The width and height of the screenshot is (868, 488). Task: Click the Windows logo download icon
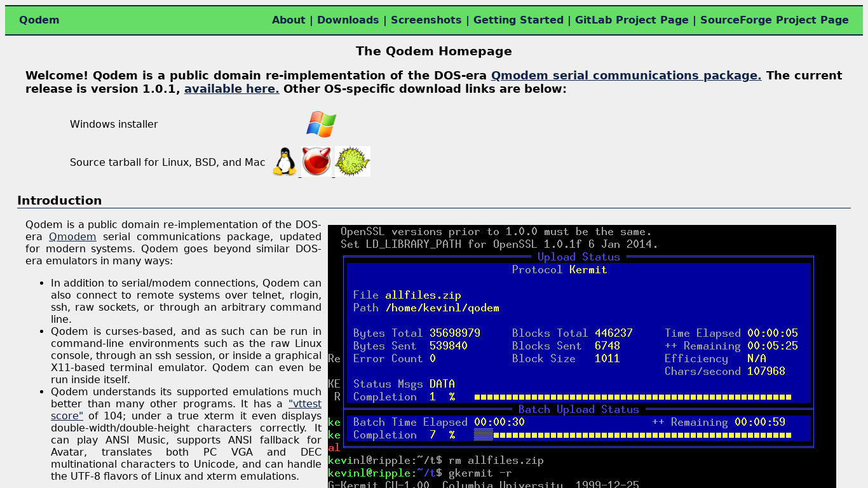point(321,124)
